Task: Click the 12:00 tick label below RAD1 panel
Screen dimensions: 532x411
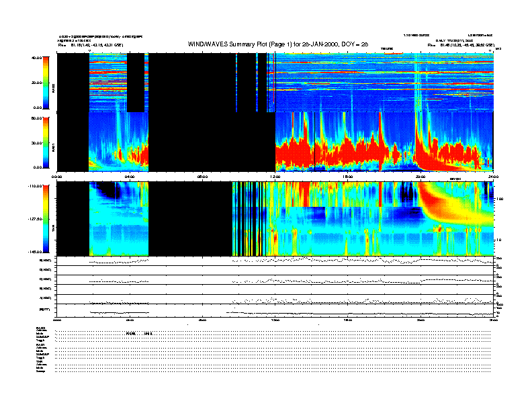Action: (275, 176)
